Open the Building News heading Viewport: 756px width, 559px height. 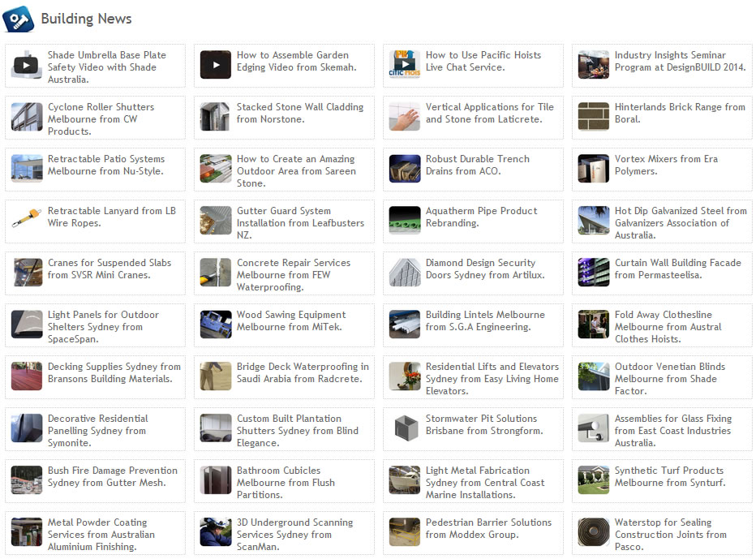click(86, 19)
